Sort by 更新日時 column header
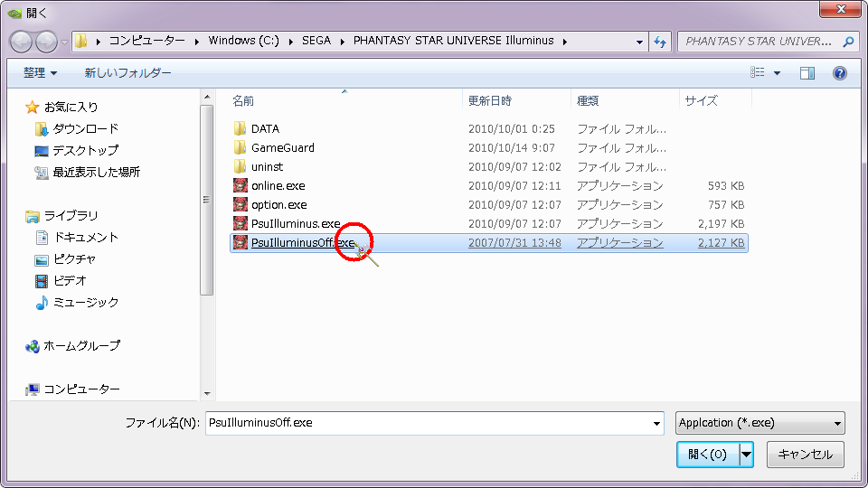The height and width of the screenshot is (488, 868). tap(490, 100)
